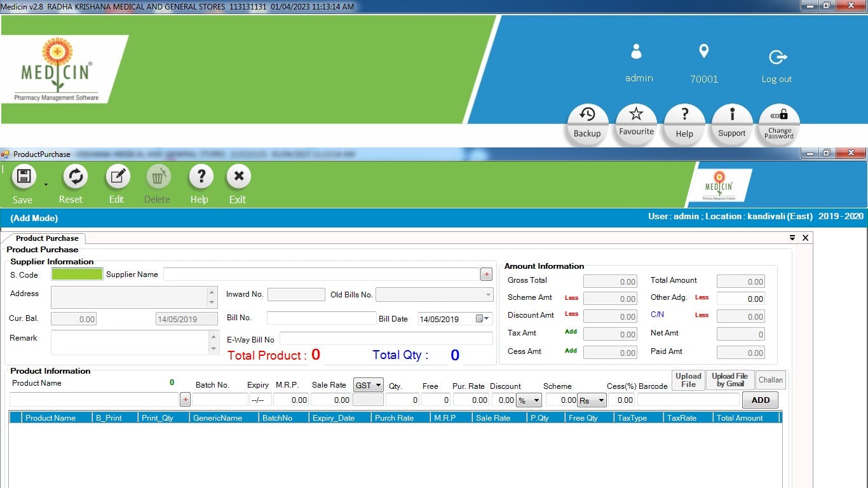Click Upload File by Gmail
The height and width of the screenshot is (488, 868).
coord(729,379)
